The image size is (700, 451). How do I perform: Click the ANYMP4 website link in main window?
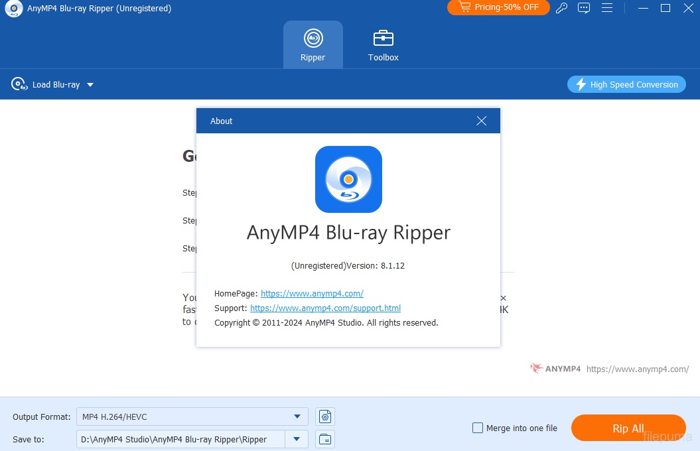pyautogui.click(x=638, y=369)
